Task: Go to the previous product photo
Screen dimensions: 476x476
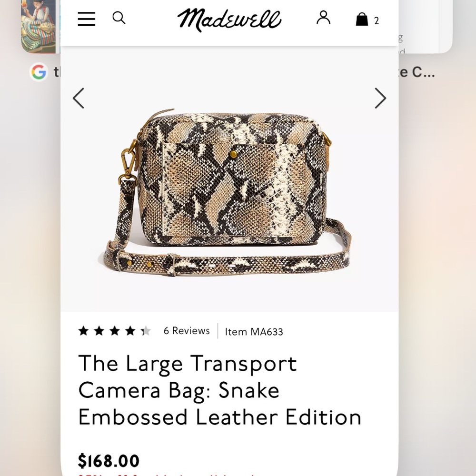Action: tap(79, 98)
